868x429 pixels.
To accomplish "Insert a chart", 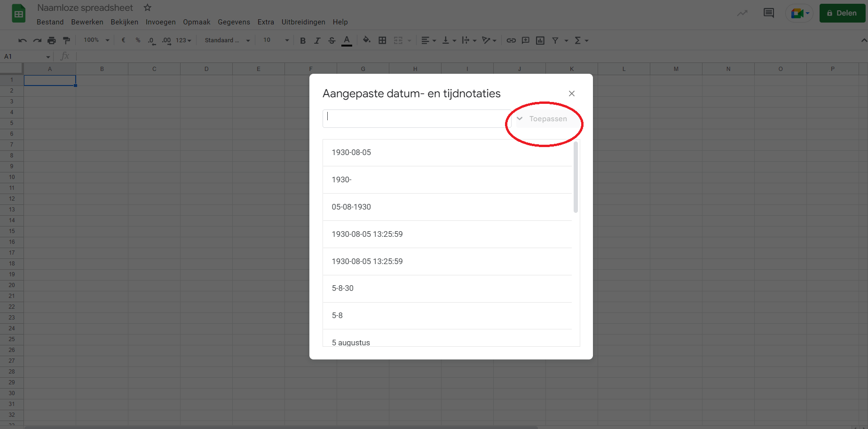I will tap(540, 40).
